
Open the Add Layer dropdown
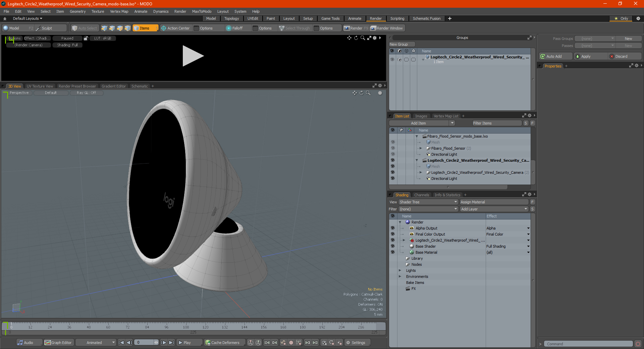[494, 209]
